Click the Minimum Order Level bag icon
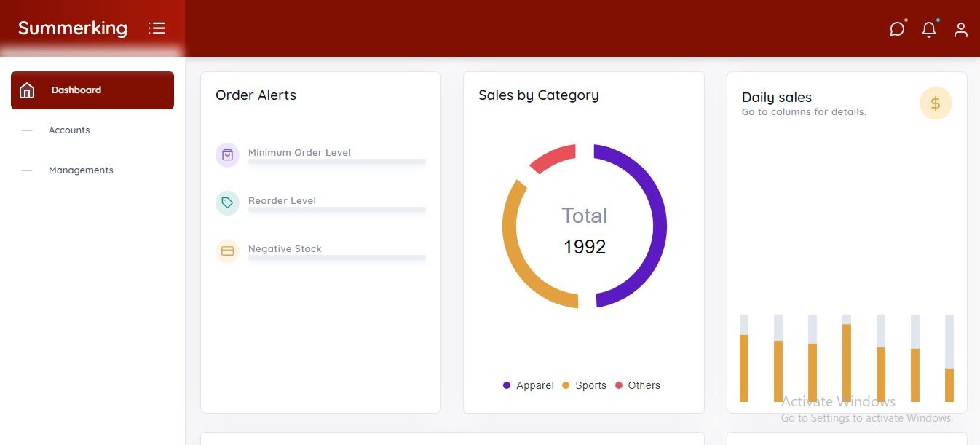 [227, 155]
